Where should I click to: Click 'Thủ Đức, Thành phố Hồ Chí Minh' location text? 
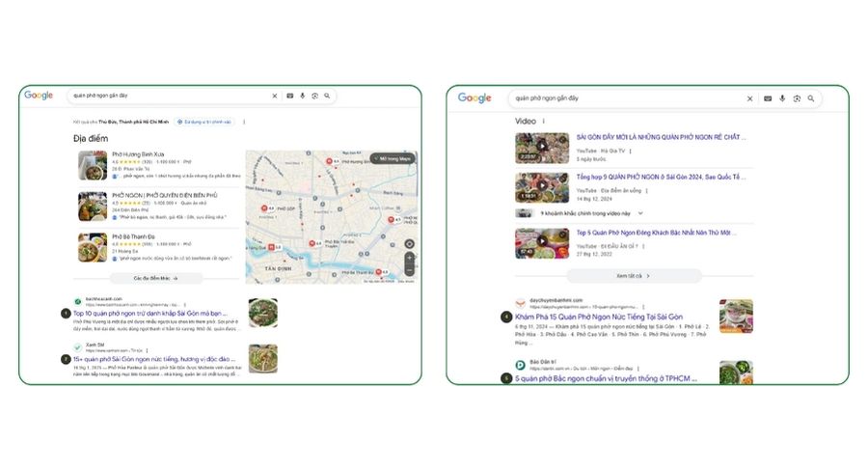(x=133, y=122)
